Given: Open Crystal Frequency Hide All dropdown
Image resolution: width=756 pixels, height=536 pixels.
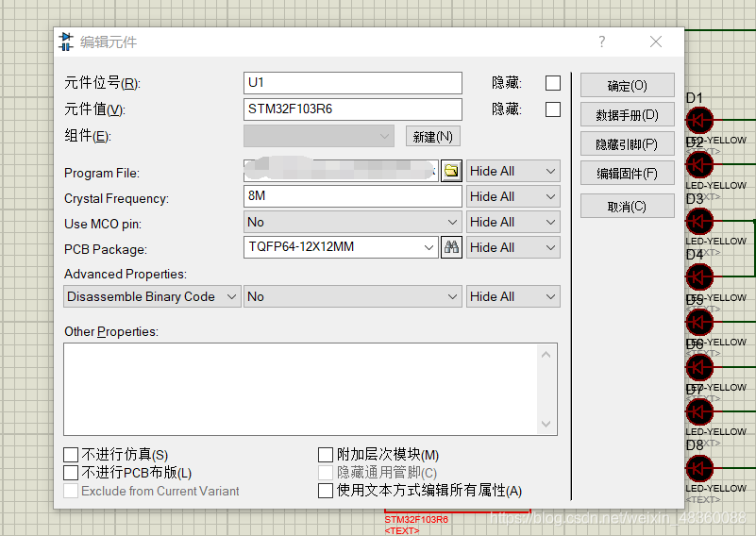Looking at the screenshot, I should (513, 196).
